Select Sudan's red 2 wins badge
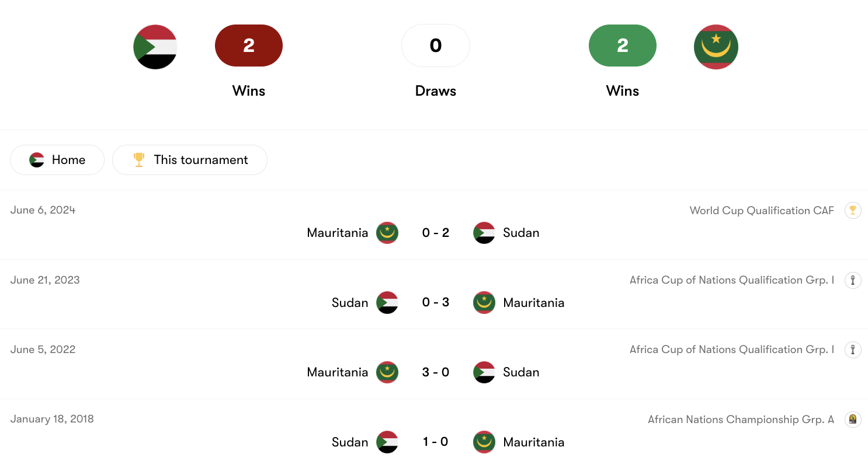 (249, 46)
